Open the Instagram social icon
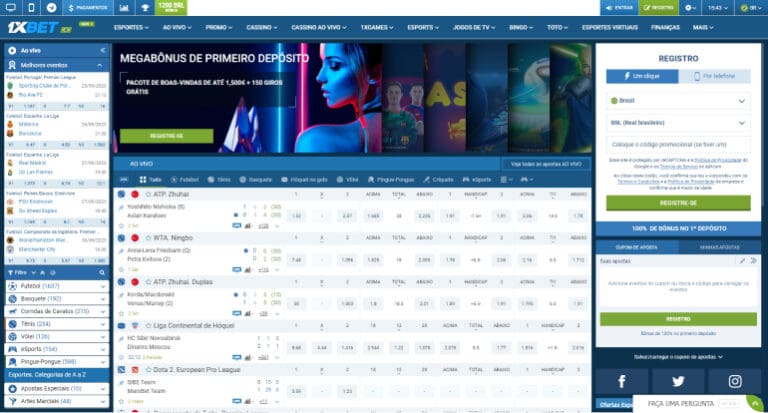768x413 pixels. (735, 381)
